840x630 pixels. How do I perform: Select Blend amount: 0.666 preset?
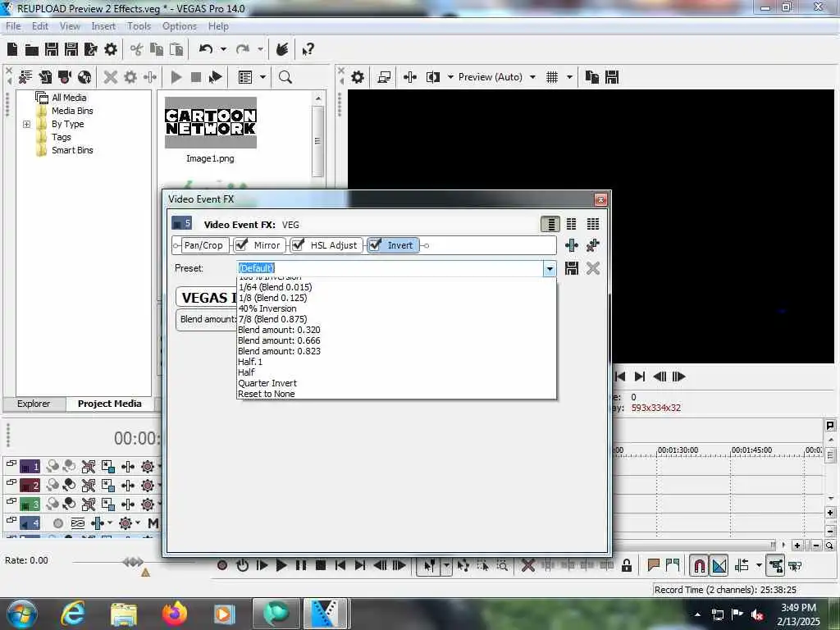point(396,340)
